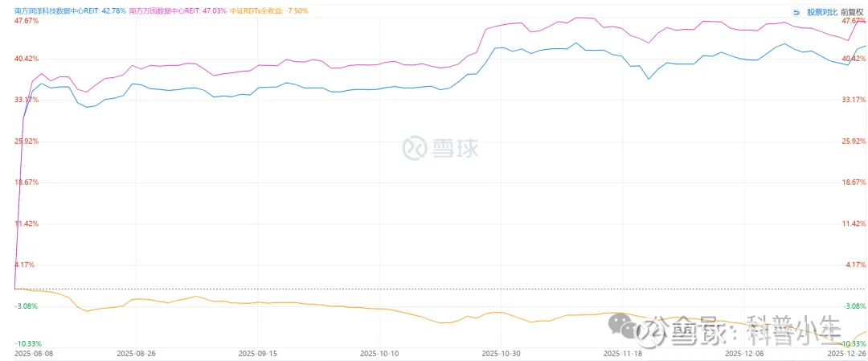This screenshot has width=868, height=361.
Task: Select the 2025-12-08 date axis label
Action: [x=744, y=352]
